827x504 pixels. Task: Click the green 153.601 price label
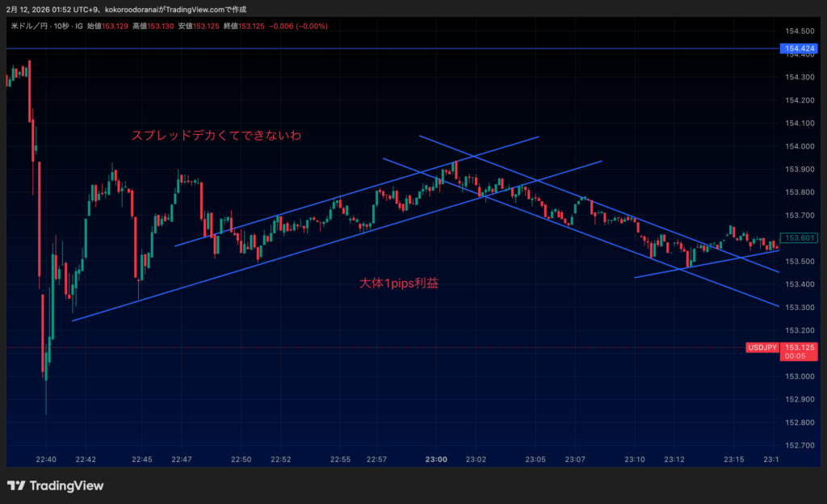pyautogui.click(x=798, y=237)
